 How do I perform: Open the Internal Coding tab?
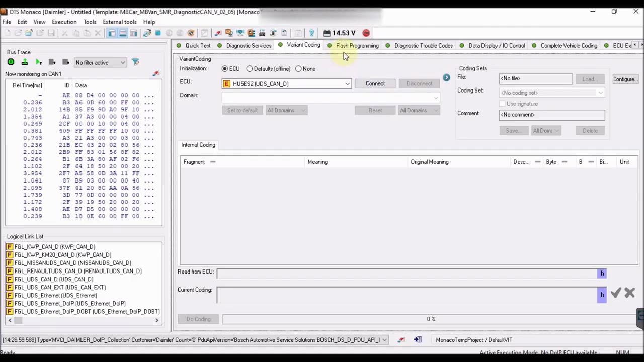(x=198, y=145)
